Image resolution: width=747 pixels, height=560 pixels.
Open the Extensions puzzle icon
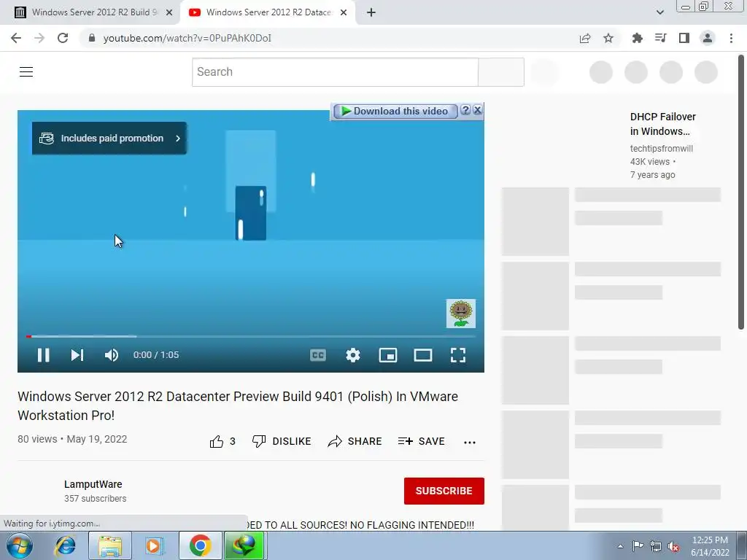(637, 38)
